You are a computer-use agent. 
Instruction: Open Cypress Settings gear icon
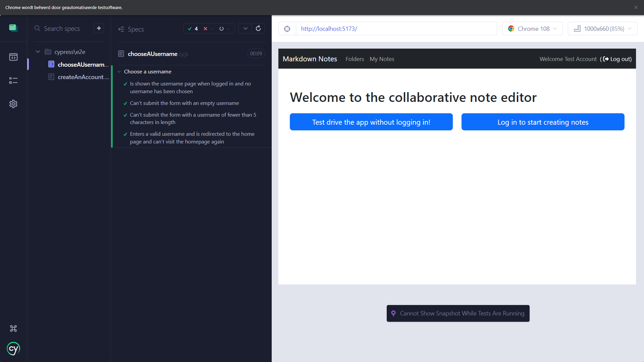tap(13, 104)
